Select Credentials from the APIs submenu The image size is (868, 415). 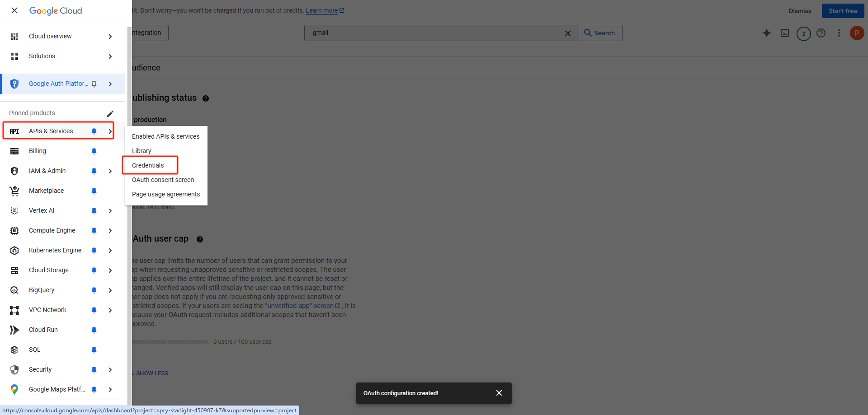(148, 165)
